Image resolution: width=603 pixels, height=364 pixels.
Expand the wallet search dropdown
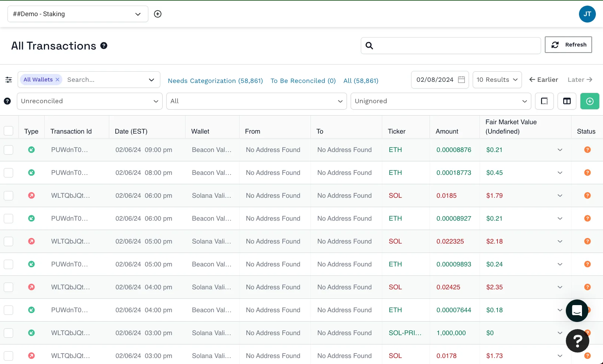151,80
